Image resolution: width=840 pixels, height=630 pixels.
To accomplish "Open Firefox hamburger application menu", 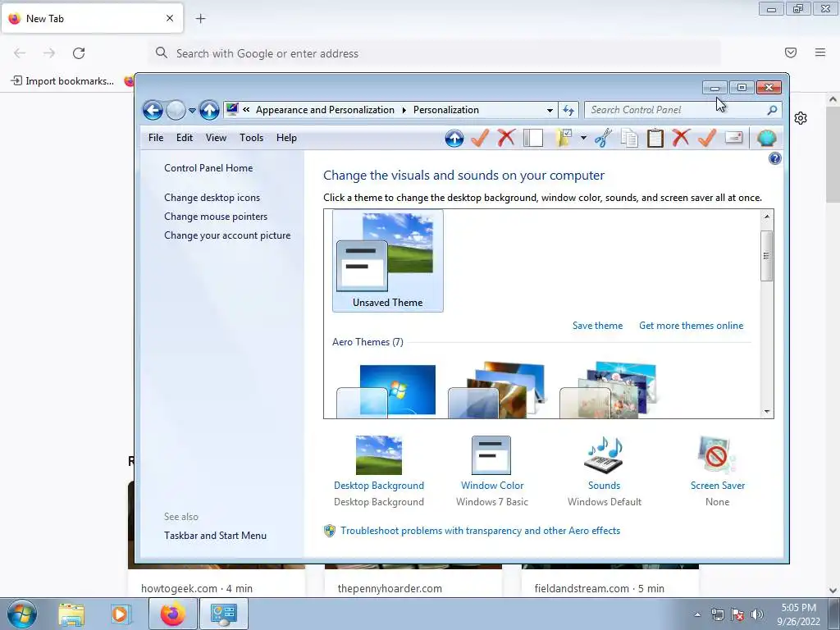I will [x=820, y=52].
